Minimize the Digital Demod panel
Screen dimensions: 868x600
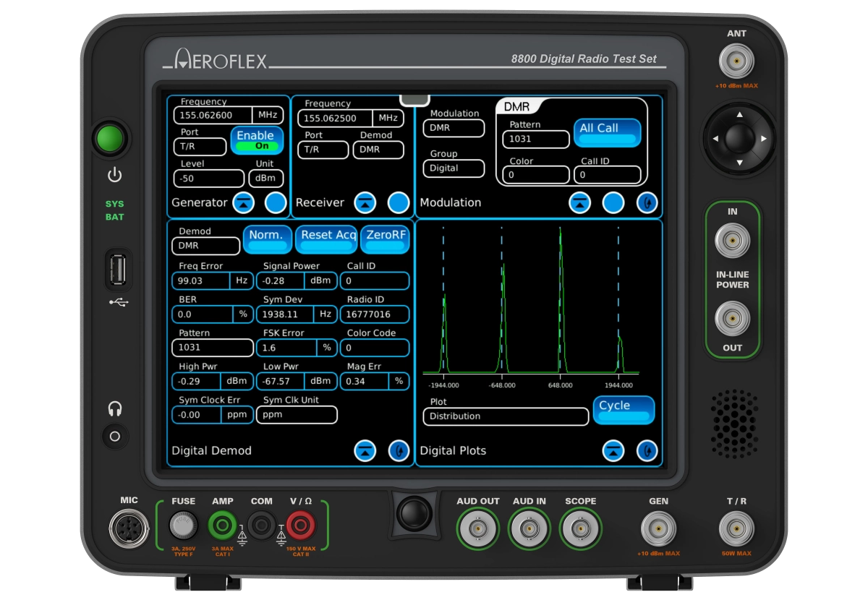point(365,450)
